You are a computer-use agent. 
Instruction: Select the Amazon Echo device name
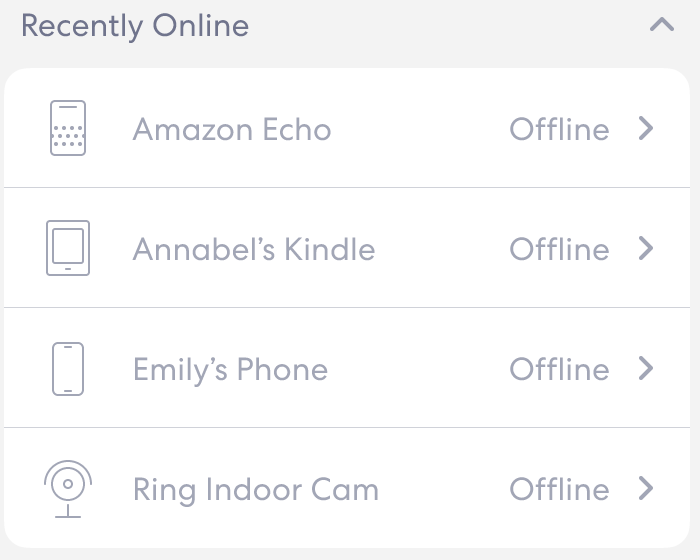point(232,129)
